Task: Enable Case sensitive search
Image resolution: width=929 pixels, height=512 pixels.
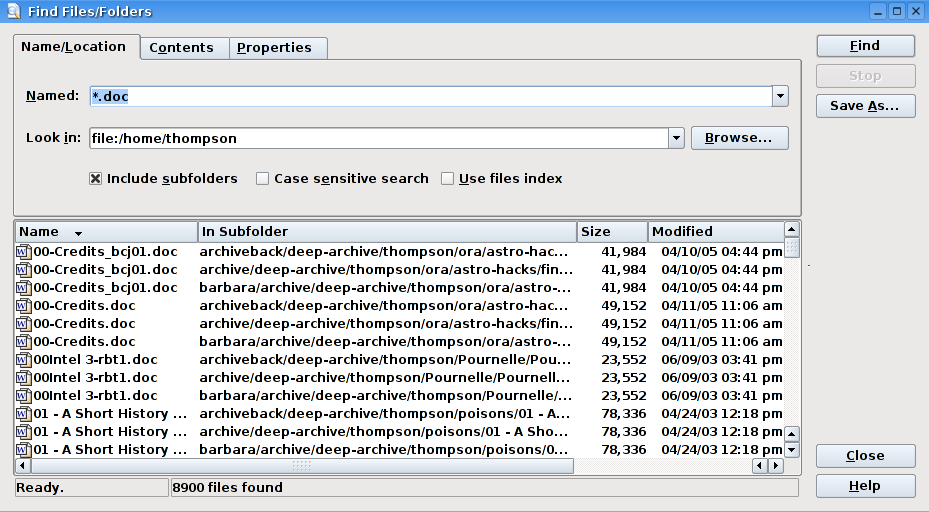Action: click(x=263, y=179)
